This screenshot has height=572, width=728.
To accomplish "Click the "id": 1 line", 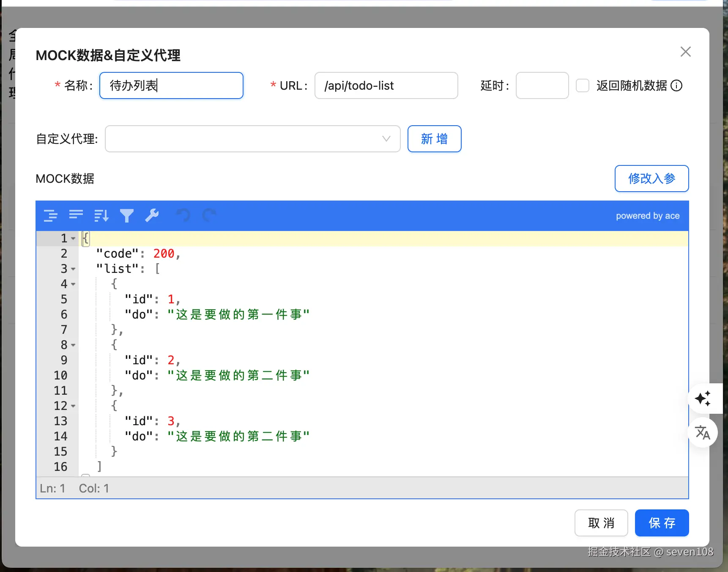I will click(153, 300).
